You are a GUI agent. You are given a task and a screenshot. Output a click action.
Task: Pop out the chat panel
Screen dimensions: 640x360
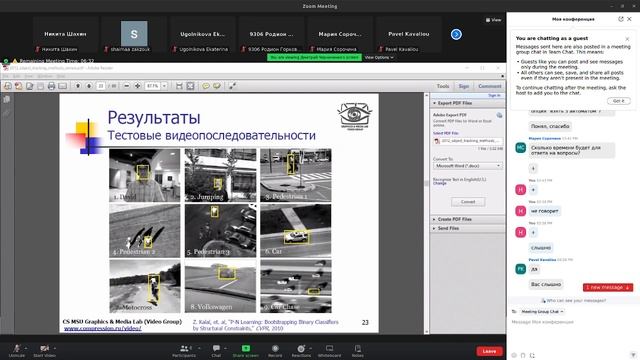(x=621, y=19)
